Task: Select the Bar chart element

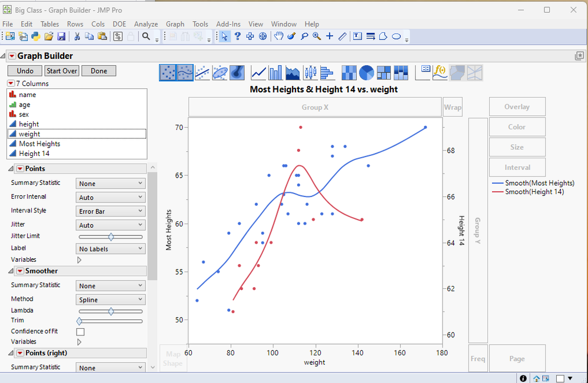Action: tap(275, 72)
